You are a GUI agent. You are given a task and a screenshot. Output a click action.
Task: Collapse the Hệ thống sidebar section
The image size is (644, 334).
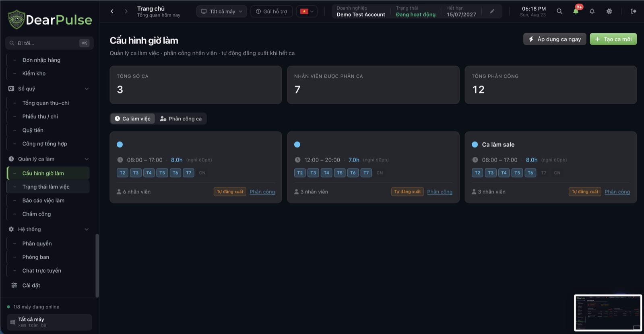click(x=87, y=229)
